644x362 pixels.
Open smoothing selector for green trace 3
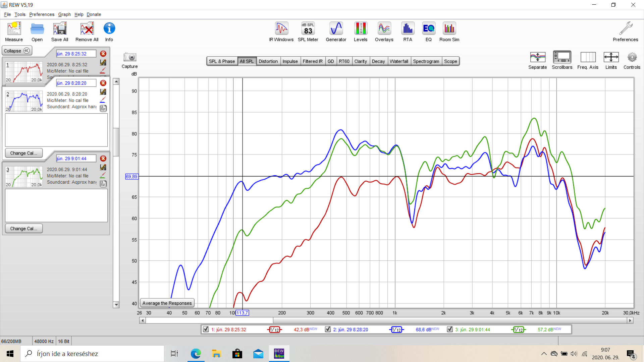pyautogui.click(x=519, y=330)
